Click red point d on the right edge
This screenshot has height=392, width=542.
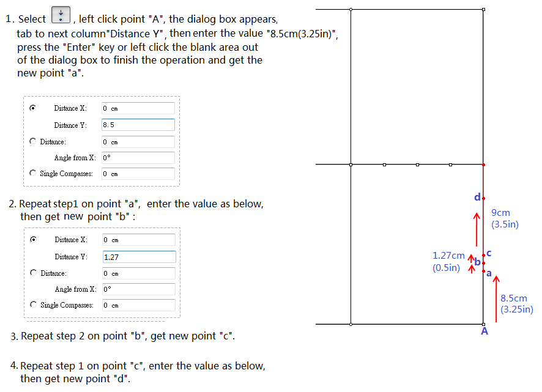[x=483, y=198]
